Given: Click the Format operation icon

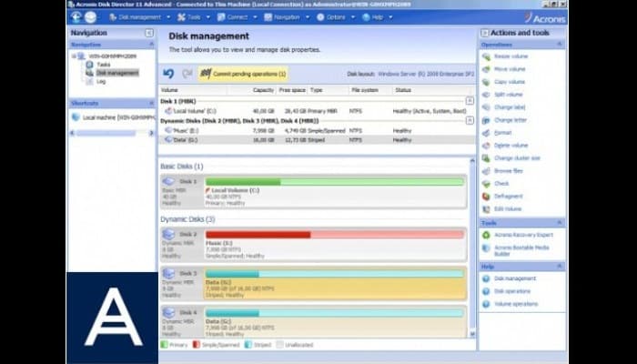Looking at the screenshot, I should tap(486, 133).
